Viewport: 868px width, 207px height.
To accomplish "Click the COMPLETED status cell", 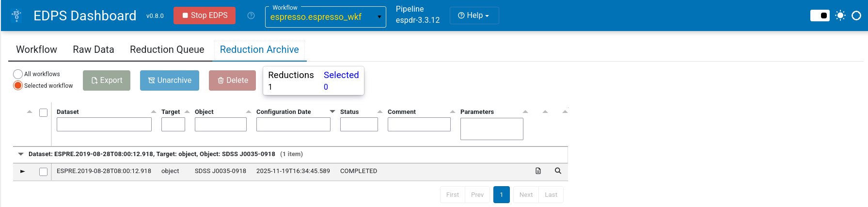I will 359,171.
